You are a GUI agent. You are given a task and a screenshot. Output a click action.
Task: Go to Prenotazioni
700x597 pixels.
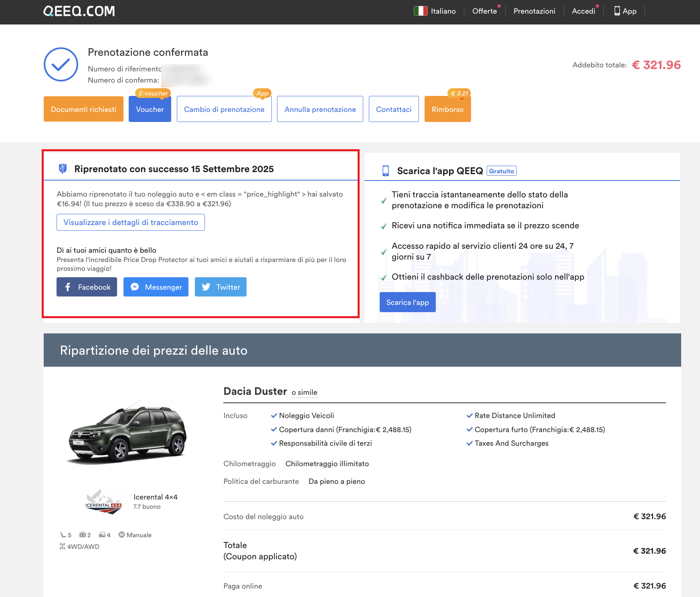pyautogui.click(x=534, y=11)
